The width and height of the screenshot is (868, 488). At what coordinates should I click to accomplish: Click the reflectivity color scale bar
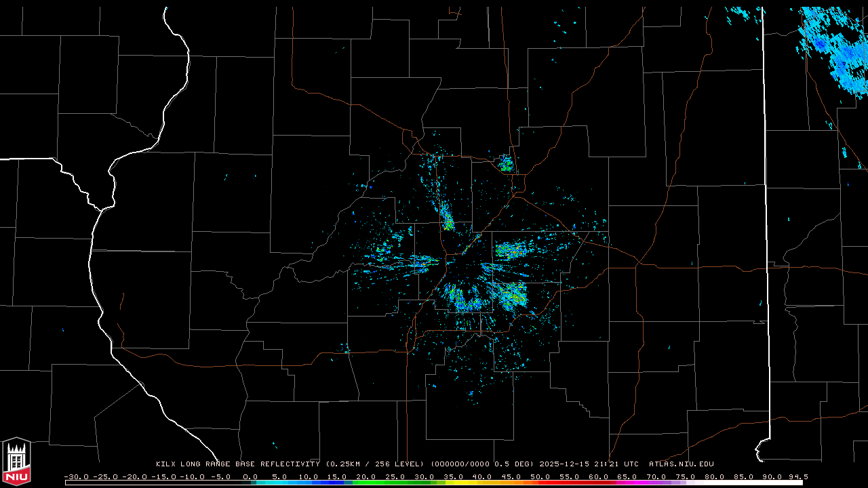pos(434,483)
